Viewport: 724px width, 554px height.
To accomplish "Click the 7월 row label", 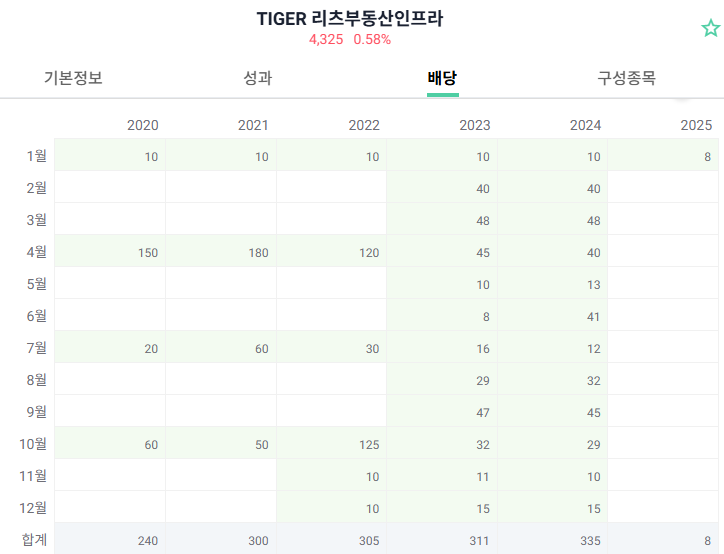I will point(36,348).
